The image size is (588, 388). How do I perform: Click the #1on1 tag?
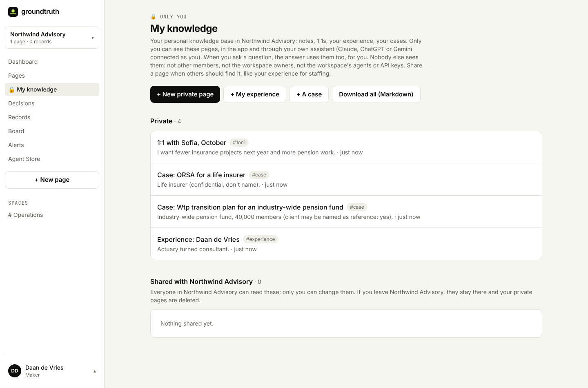239,143
